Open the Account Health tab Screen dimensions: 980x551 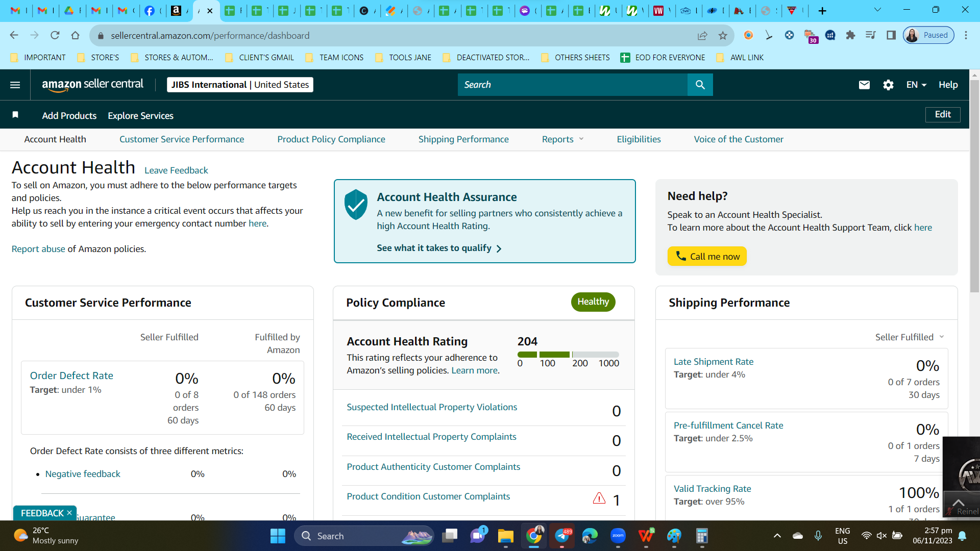(x=55, y=139)
